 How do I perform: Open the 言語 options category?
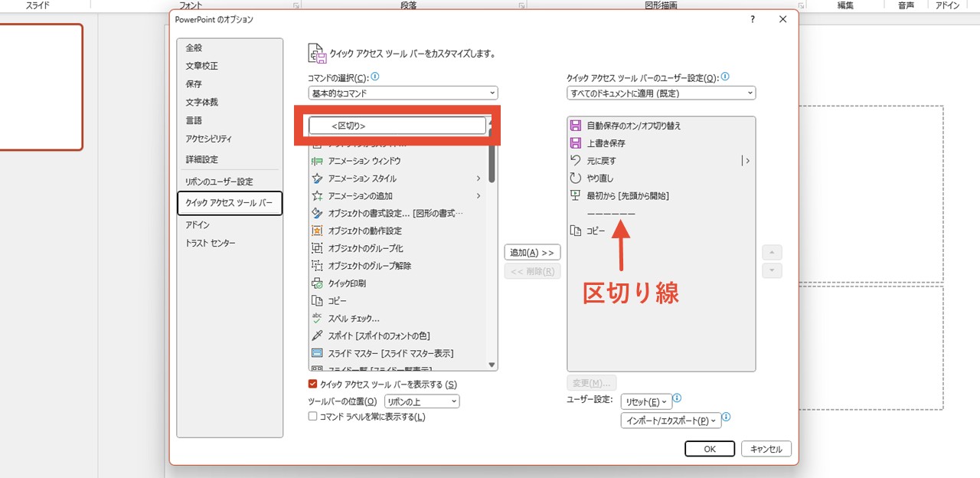tap(230, 120)
